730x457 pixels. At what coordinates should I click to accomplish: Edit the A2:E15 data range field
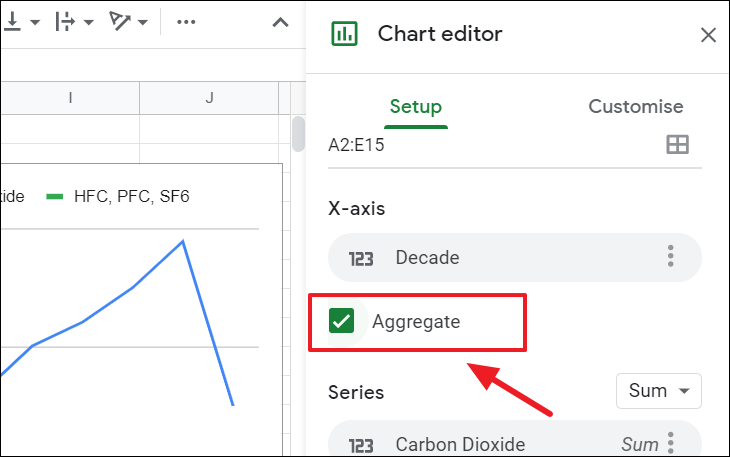[x=490, y=145]
